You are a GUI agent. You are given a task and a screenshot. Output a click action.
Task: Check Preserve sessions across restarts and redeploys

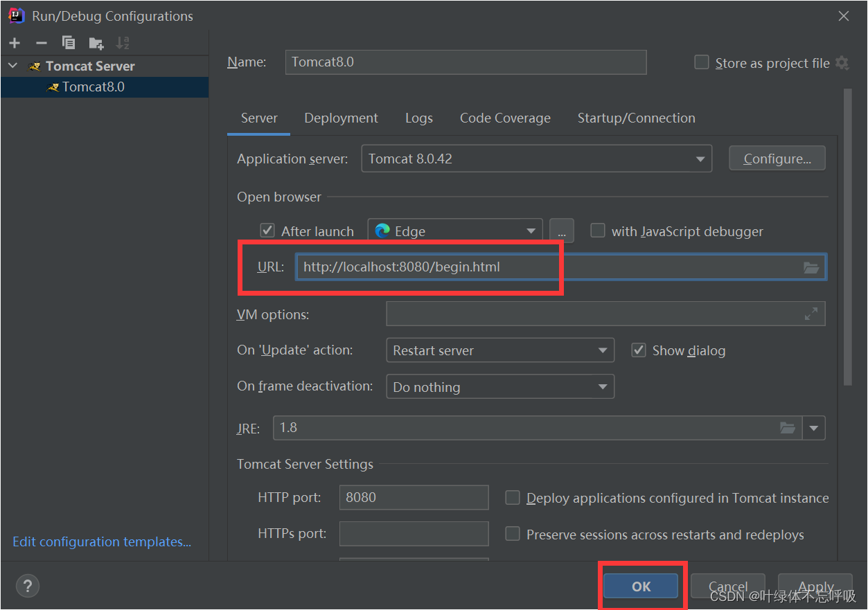[x=513, y=534]
